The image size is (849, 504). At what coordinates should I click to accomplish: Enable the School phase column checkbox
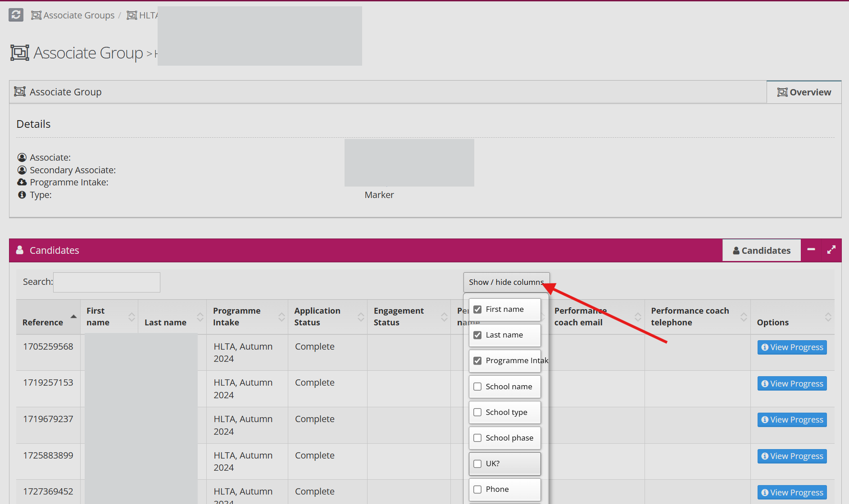pos(477,438)
